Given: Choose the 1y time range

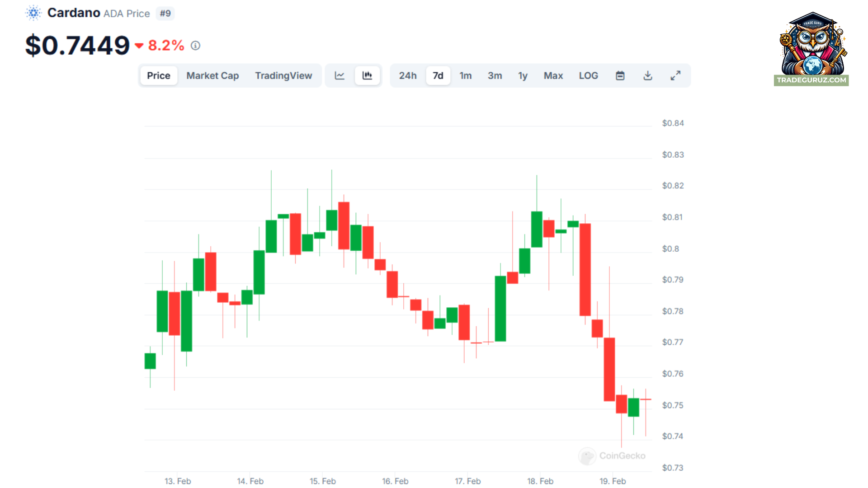Looking at the screenshot, I should pos(523,75).
